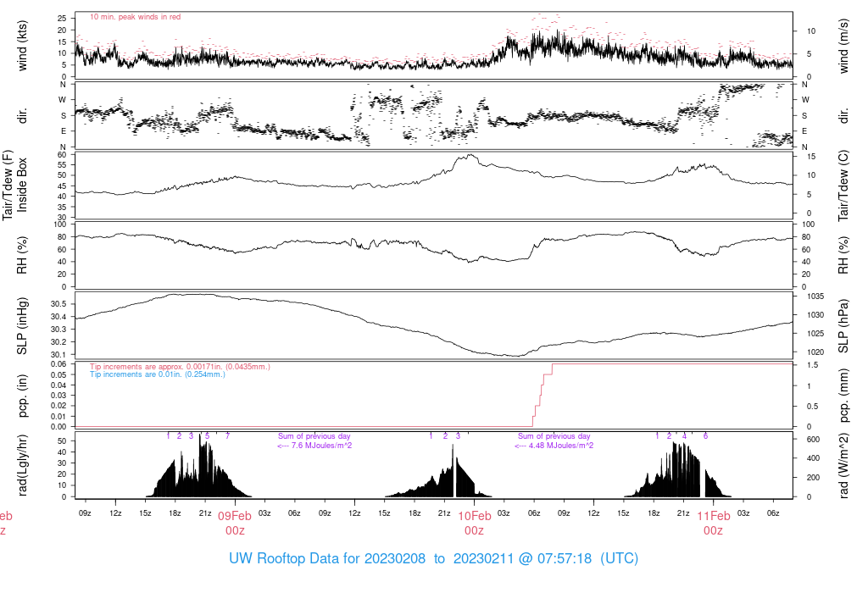The height and width of the screenshot is (593, 868).
Task: Click the '1035' hPa pressure tick label
Action: point(815,296)
